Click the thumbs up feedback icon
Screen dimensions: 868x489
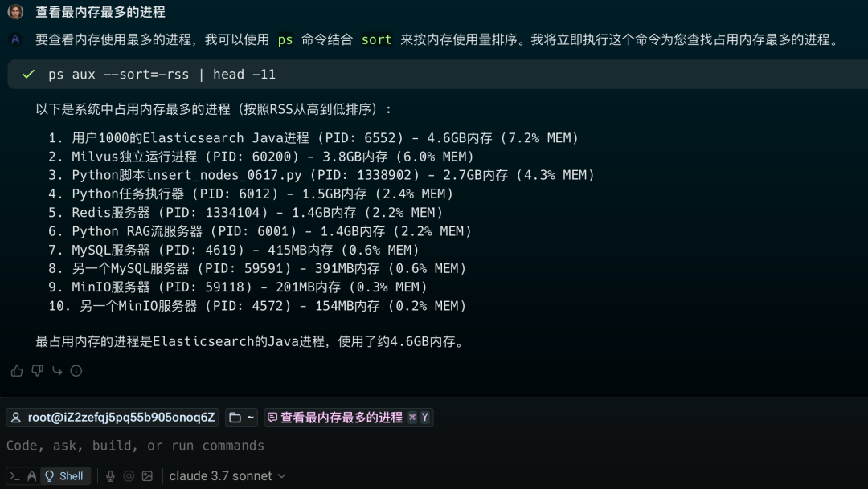point(17,371)
